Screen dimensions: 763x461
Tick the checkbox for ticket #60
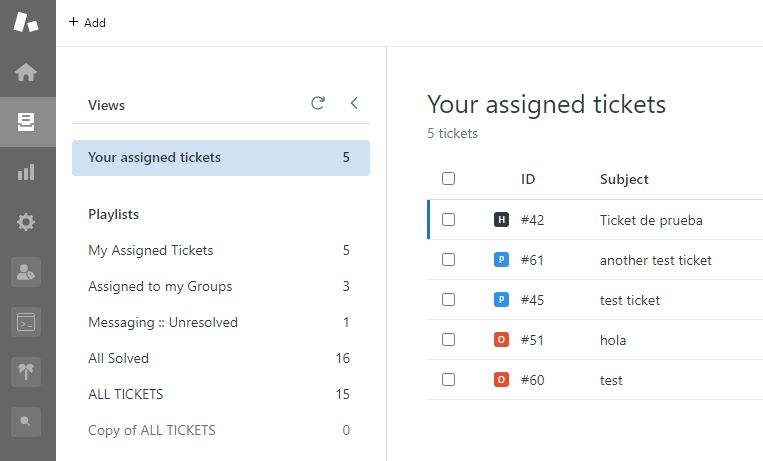point(448,380)
